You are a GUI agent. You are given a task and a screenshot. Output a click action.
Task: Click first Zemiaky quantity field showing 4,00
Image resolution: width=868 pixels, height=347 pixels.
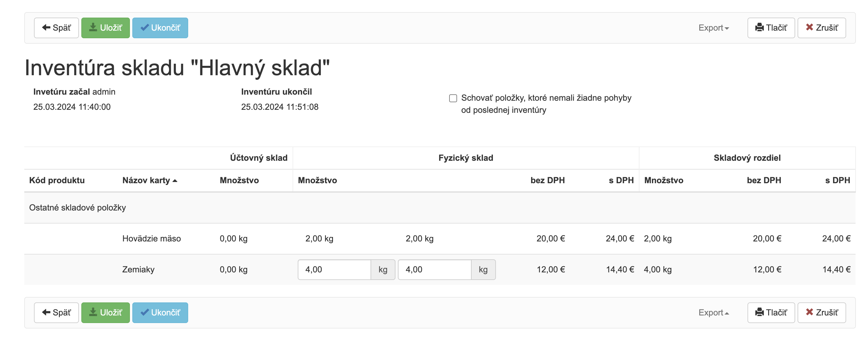(x=334, y=270)
